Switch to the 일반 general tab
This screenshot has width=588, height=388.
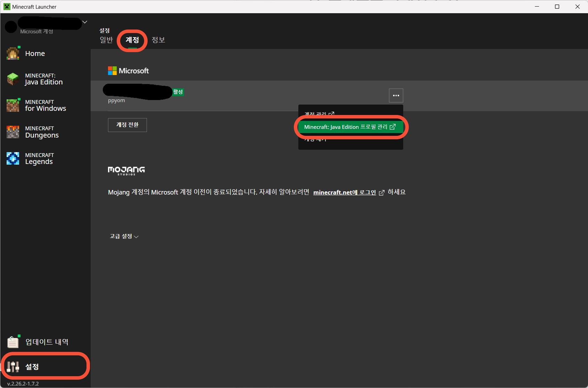(106, 40)
